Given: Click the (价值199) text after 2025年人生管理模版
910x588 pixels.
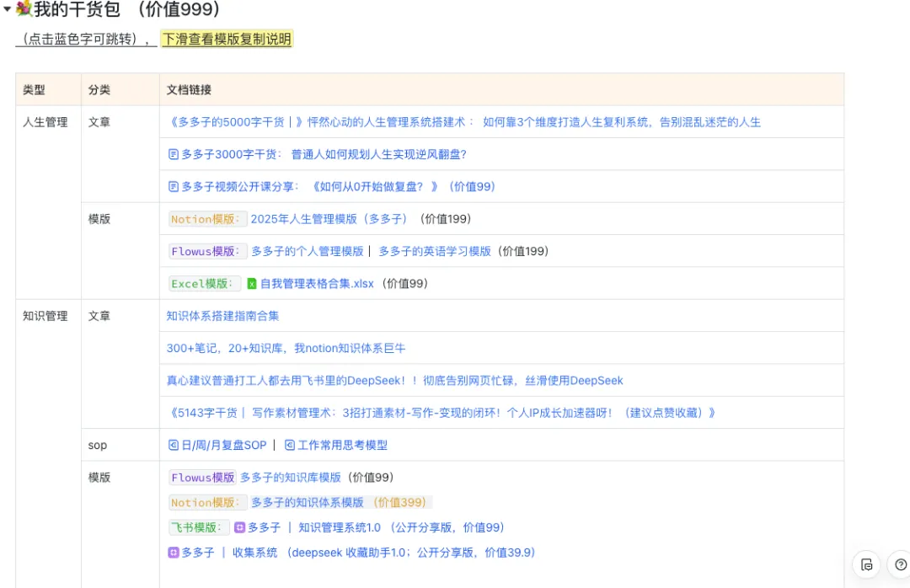Looking at the screenshot, I should click(x=445, y=219).
